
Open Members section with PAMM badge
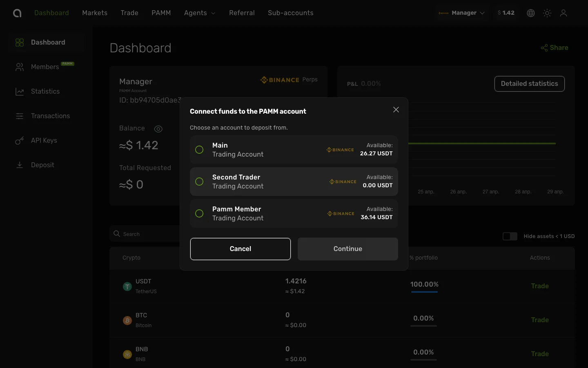point(45,67)
